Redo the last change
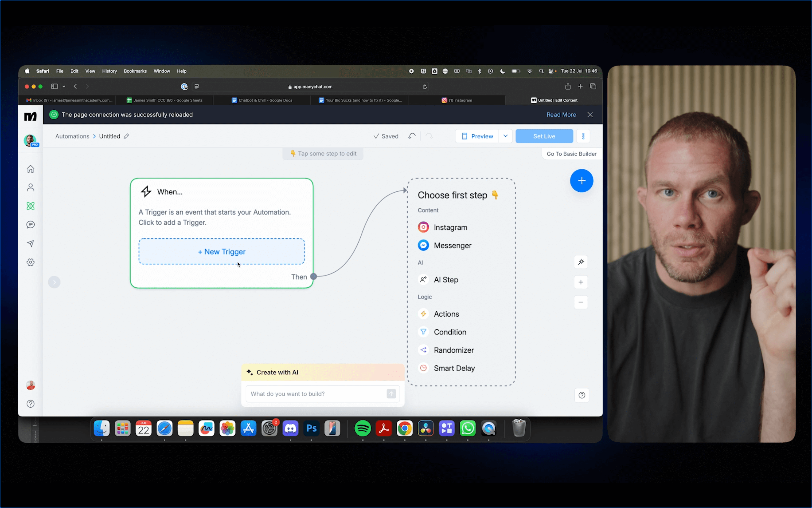 [x=429, y=136]
